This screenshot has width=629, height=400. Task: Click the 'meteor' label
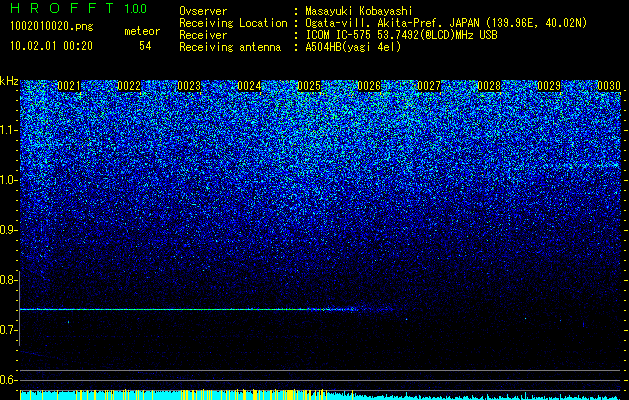[x=142, y=31]
